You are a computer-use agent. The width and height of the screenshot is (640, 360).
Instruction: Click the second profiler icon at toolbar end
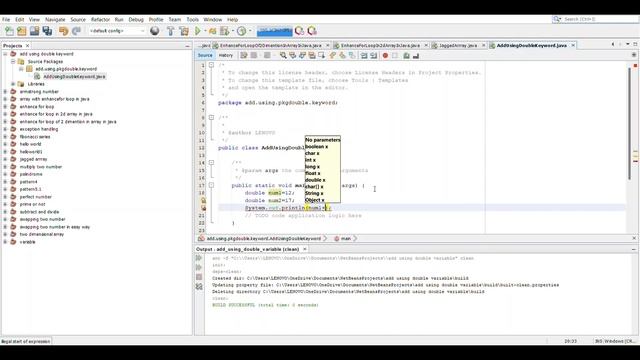point(312,31)
